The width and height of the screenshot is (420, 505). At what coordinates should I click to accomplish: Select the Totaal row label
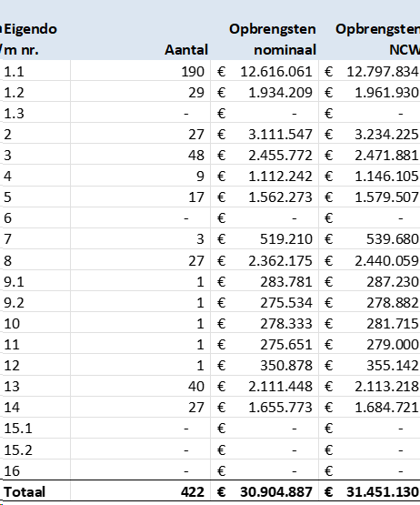coord(25,492)
